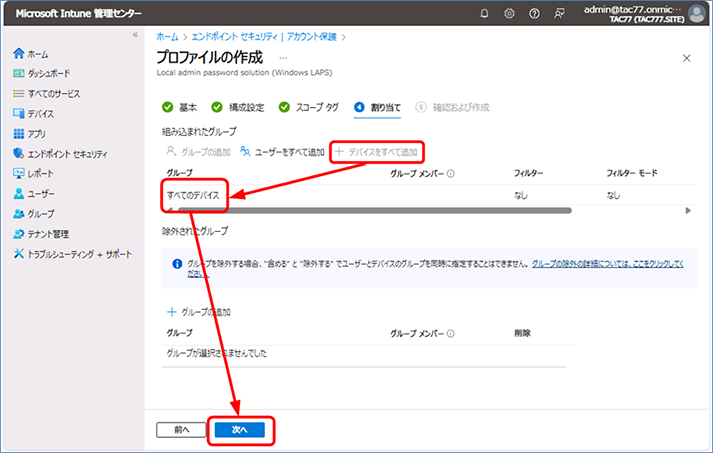Click the 削除 column header

(522, 333)
